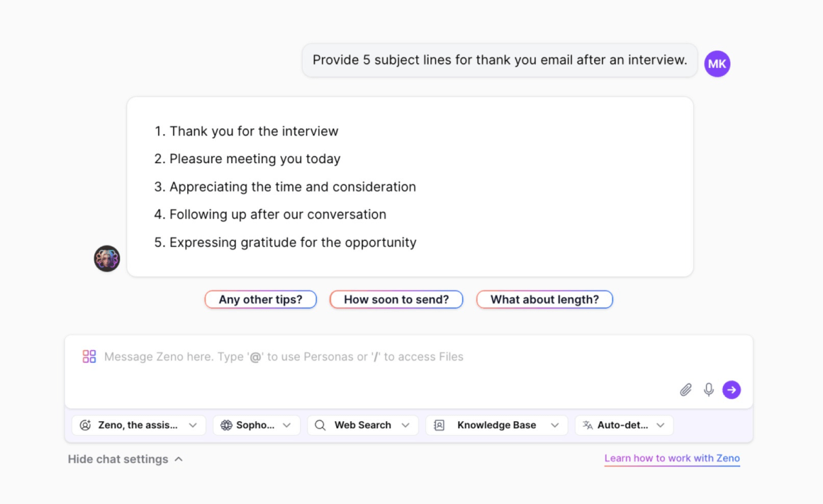Screen dimensions: 823x504
Task: Open the prompt library grid icon
Action: pyautogui.click(x=89, y=357)
